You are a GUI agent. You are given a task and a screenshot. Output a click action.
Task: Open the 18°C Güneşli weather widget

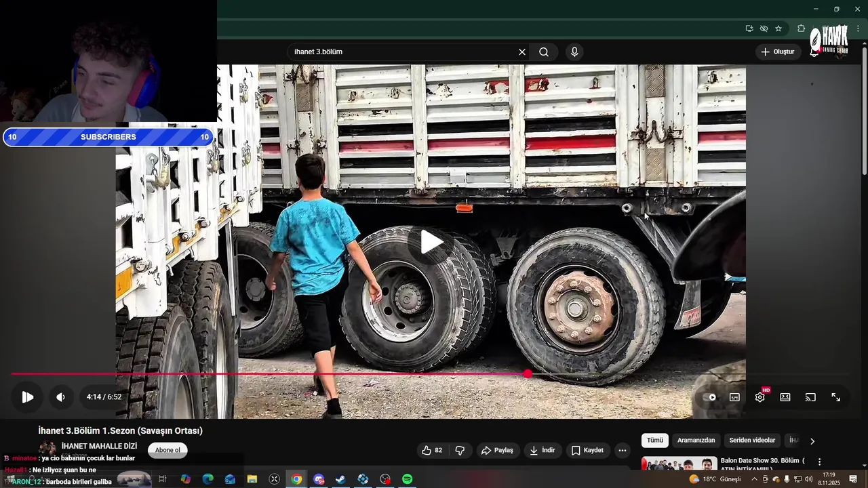[x=715, y=479]
